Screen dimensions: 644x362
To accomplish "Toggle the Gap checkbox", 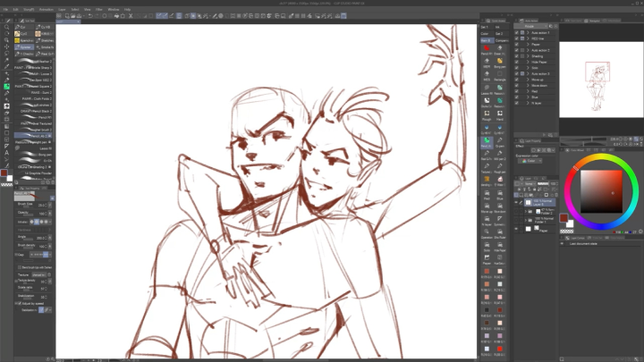I will pyautogui.click(x=16, y=255).
